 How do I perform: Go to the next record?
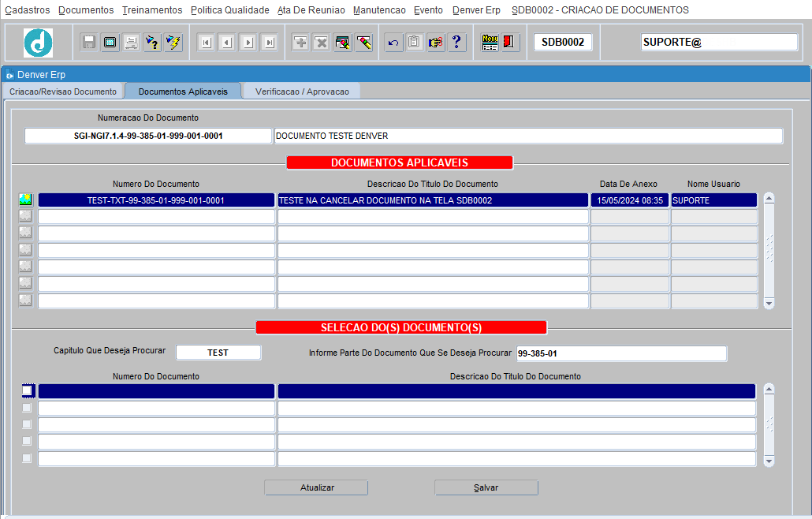[x=248, y=43]
